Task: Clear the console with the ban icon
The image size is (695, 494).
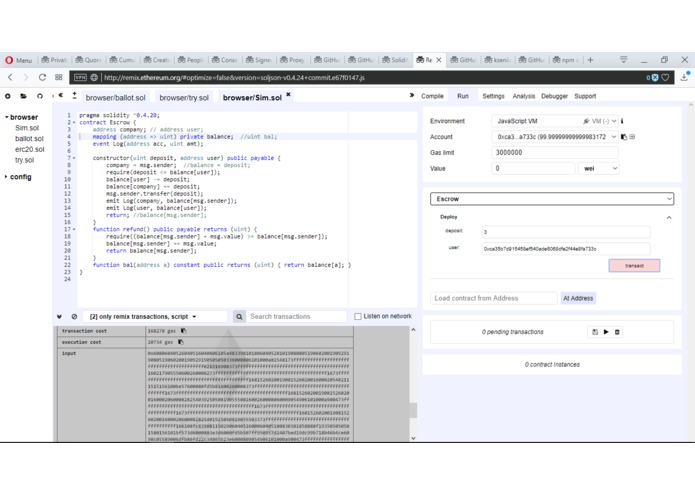Action: 74,317
